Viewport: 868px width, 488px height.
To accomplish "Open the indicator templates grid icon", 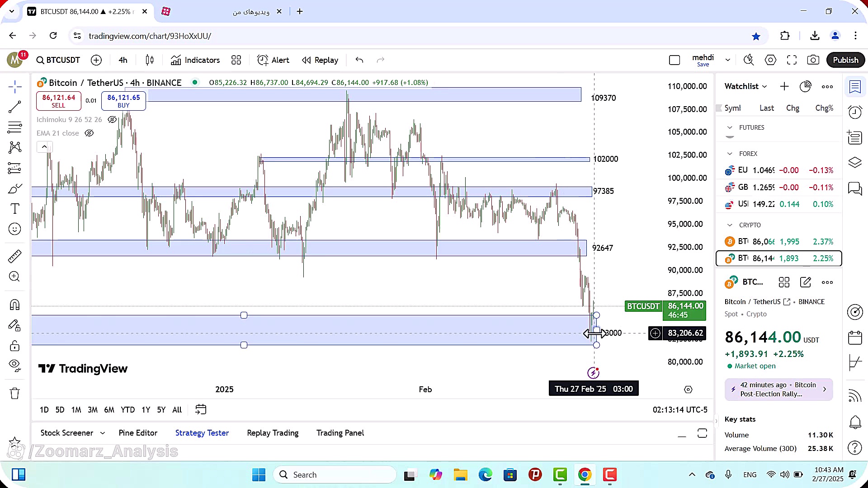I will [236, 60].
